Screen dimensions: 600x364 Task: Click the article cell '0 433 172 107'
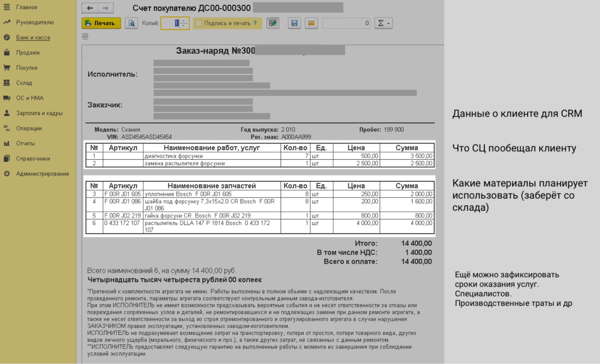pyautogui.click(x=123, y=227)
